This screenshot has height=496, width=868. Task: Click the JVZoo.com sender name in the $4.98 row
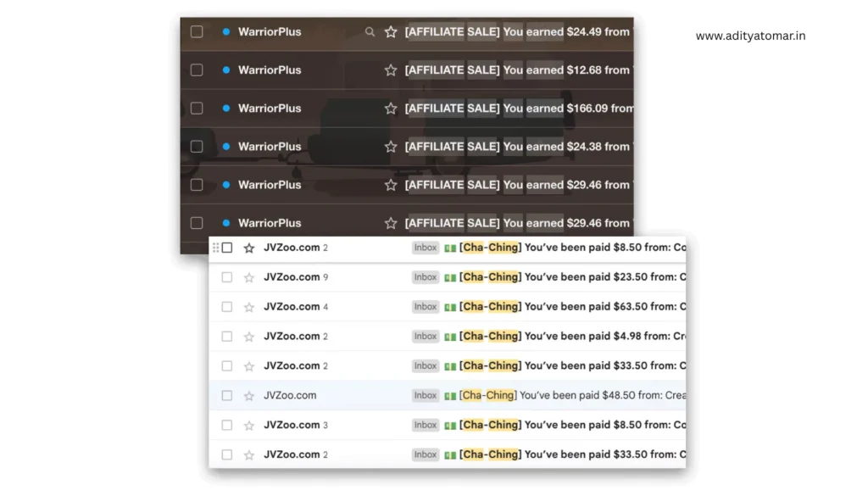[292, 336]
